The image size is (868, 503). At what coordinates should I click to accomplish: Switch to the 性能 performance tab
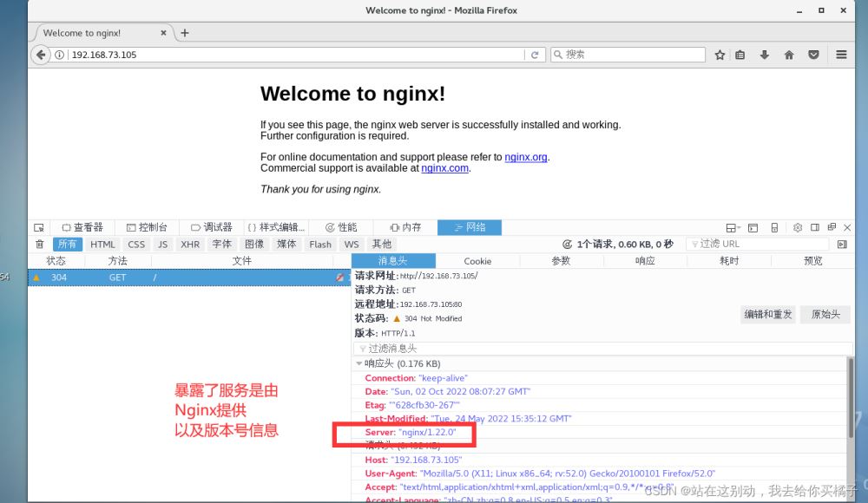click(x=341, y=227)
